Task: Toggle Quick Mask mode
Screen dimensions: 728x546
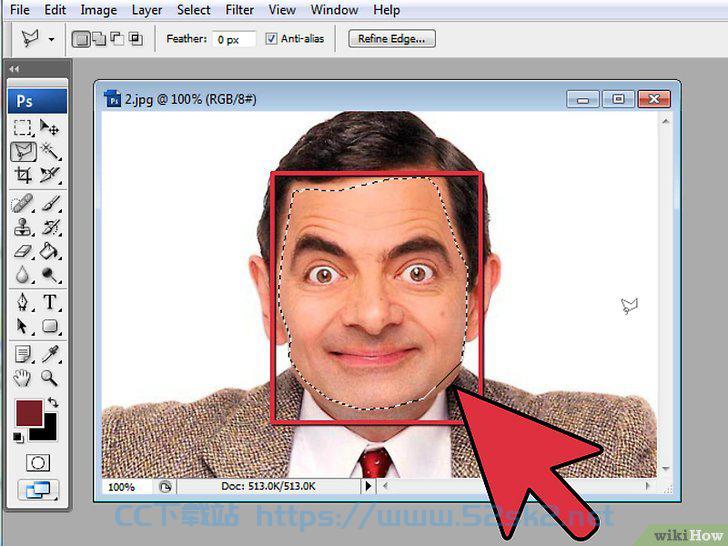Action: pos(38,462)
